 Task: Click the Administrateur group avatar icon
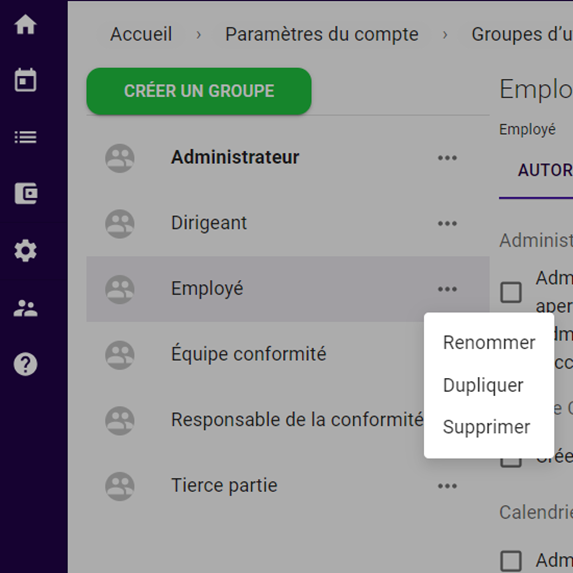coord(120,158)
